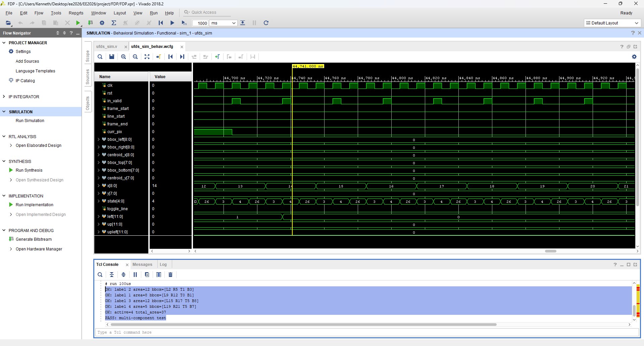Image resolution: width=644 pixels, height=346 pixels.
Task: Open the time unit ms dropdown
Action: [224, 23]
